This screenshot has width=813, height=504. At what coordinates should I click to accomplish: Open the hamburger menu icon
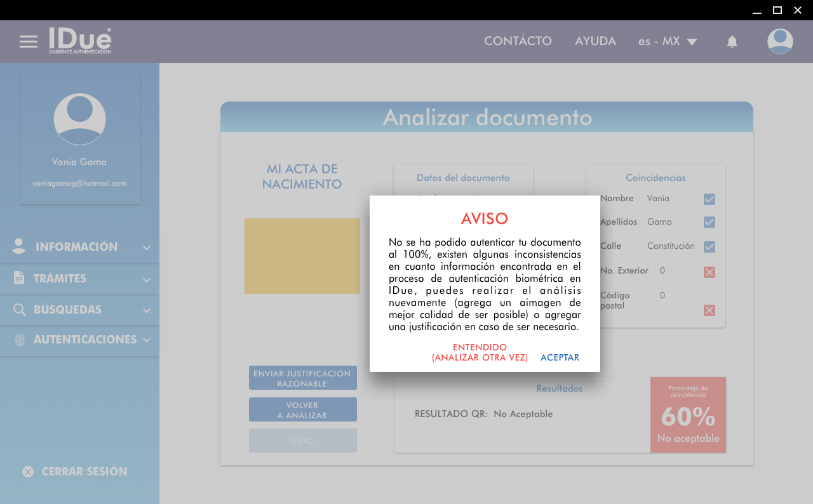[x=29, y=42]
